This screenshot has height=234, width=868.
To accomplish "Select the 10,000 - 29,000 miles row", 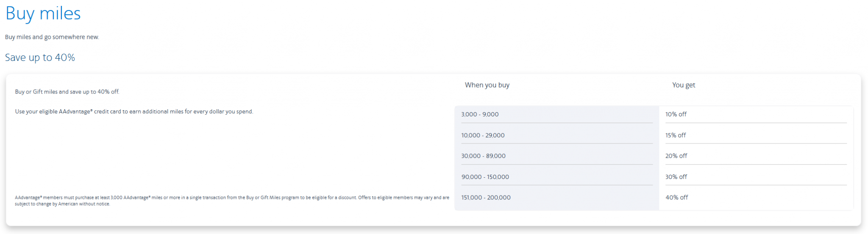I will coord(483,135).
